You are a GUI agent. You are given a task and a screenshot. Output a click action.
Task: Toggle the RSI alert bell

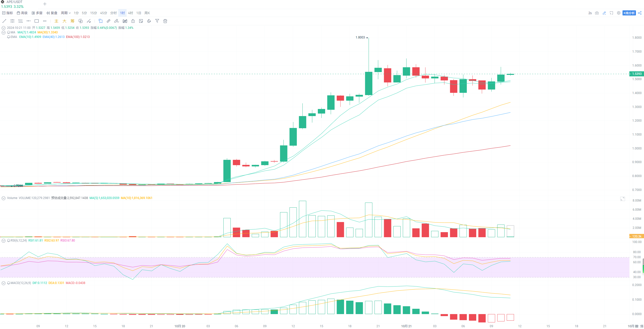[x=9, y=240]
